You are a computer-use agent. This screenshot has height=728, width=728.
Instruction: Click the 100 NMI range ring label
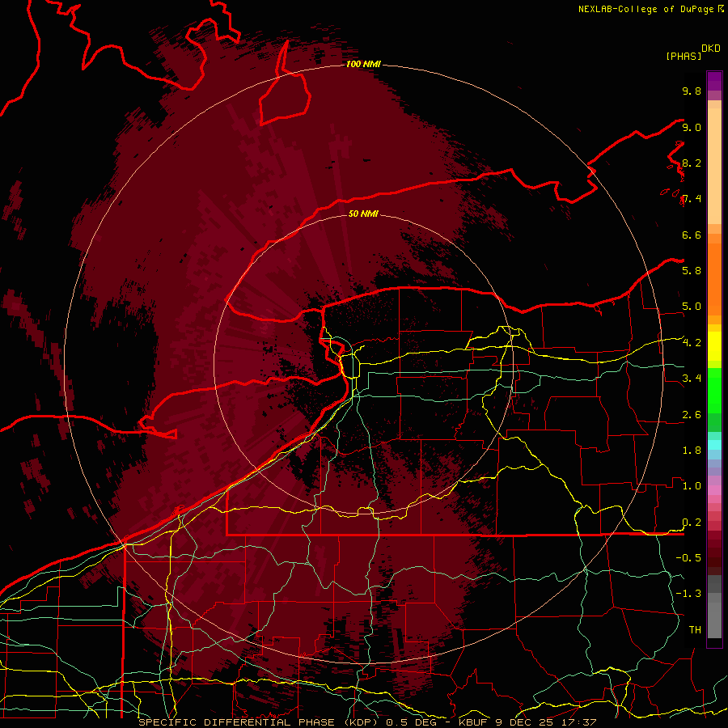pyautogui.click(x=363, y=64)
